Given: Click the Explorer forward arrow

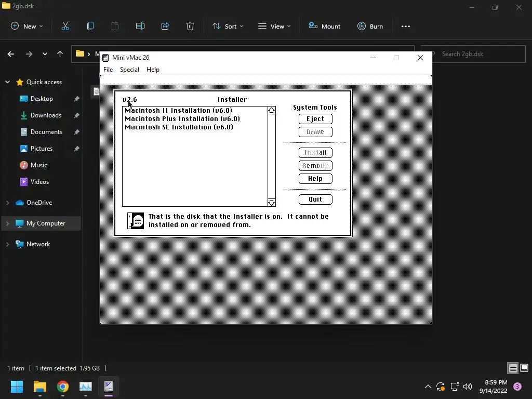Looking at the screenshot, I should coord(29,54).
